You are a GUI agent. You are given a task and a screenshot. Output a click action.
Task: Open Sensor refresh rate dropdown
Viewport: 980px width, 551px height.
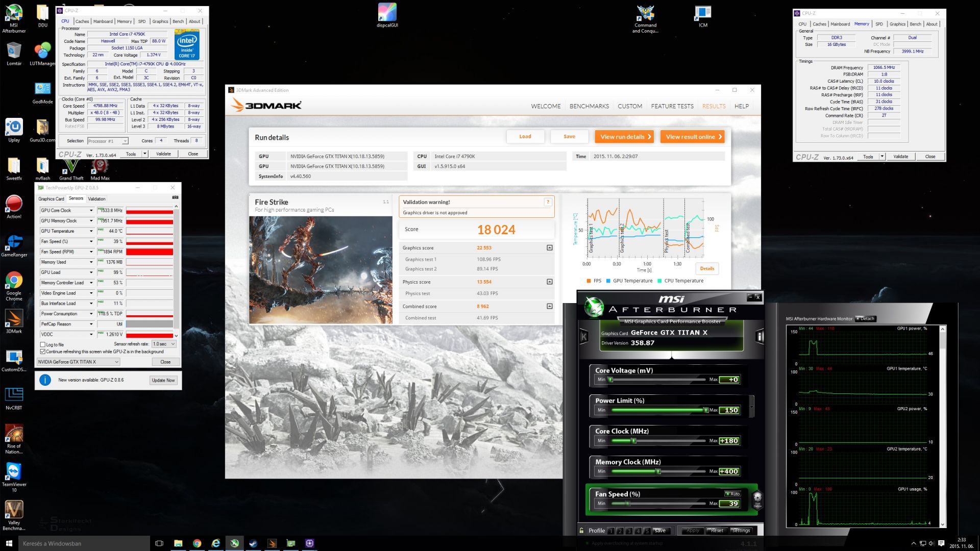[x=164, y=344]
